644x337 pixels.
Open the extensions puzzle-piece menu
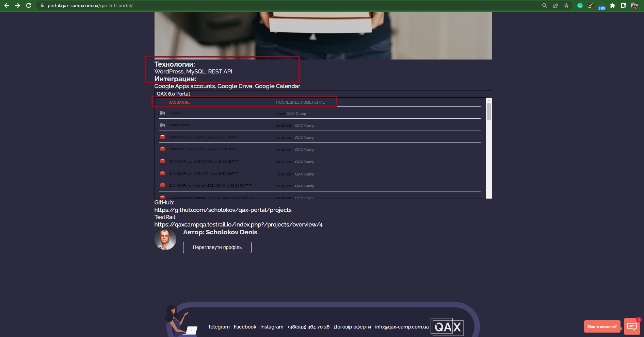[x=613, y=5]
